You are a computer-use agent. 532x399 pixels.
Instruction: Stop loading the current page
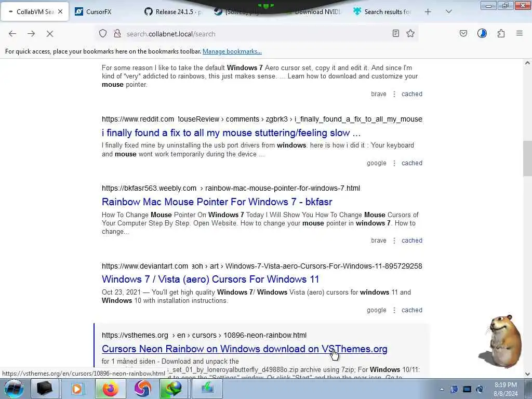pyautogui.click(x=50, y=34)
